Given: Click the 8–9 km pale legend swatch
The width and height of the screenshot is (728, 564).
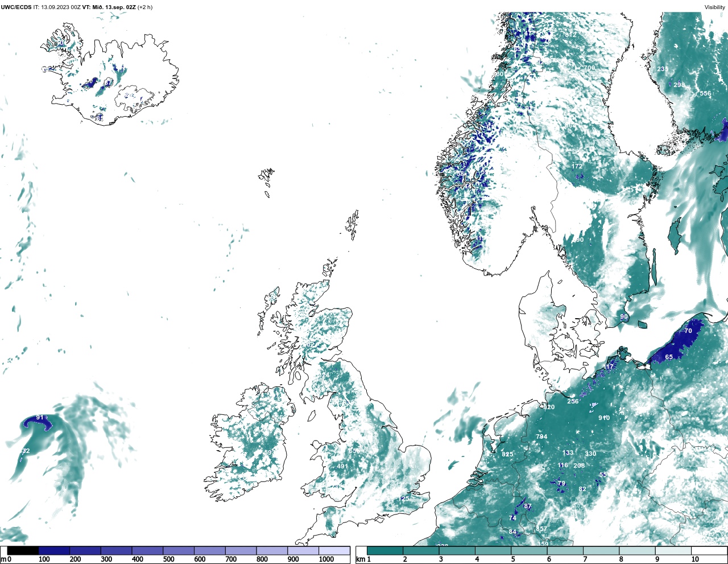Looking at the screenshot, I should 637,551.
